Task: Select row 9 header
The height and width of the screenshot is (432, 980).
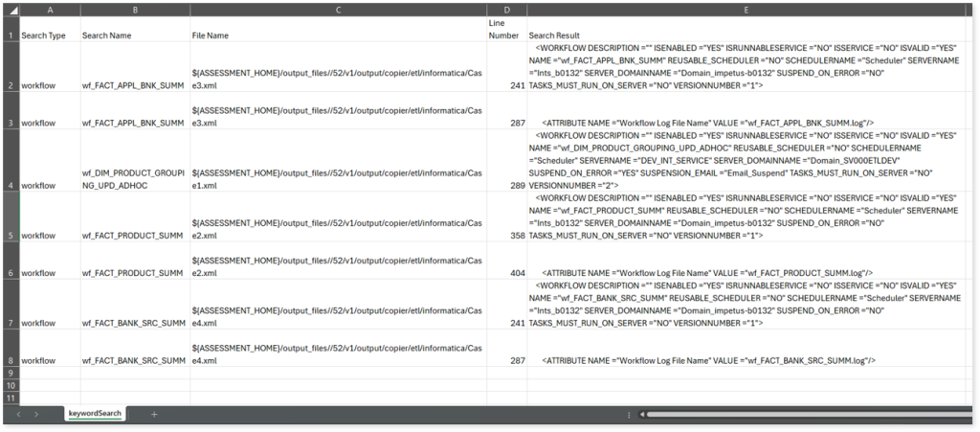Action: tap(10, 373)
